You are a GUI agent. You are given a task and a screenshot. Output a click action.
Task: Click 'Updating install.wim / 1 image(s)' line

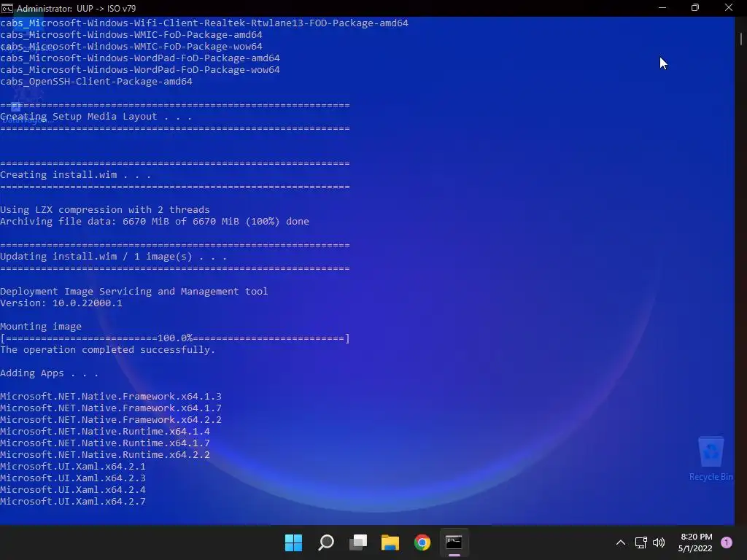(113, 256)
